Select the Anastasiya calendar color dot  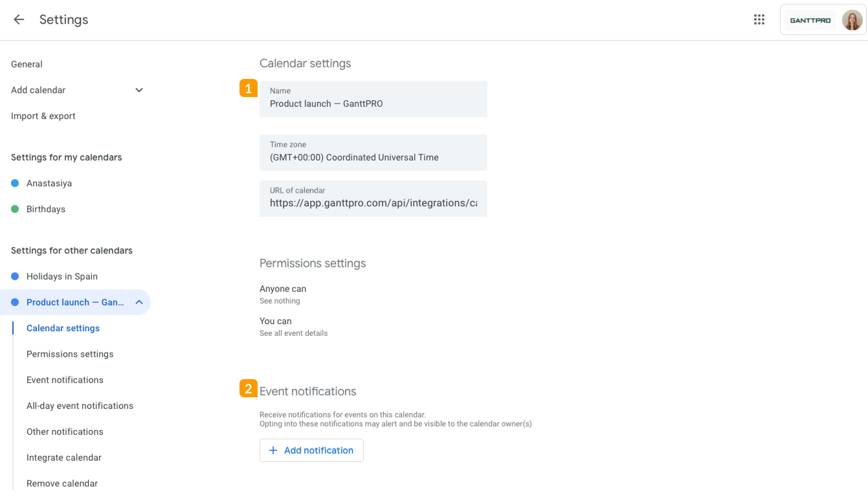click(x=15, y=183)
